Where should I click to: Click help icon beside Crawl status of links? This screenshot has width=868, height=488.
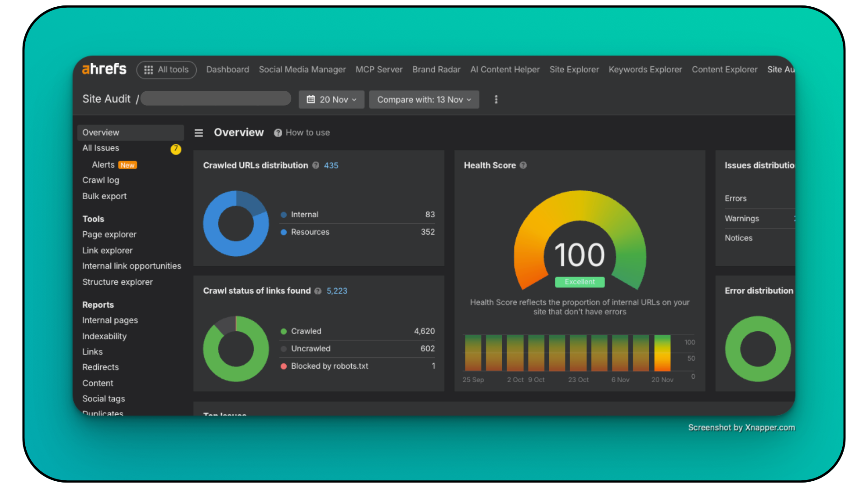point(318,291)
